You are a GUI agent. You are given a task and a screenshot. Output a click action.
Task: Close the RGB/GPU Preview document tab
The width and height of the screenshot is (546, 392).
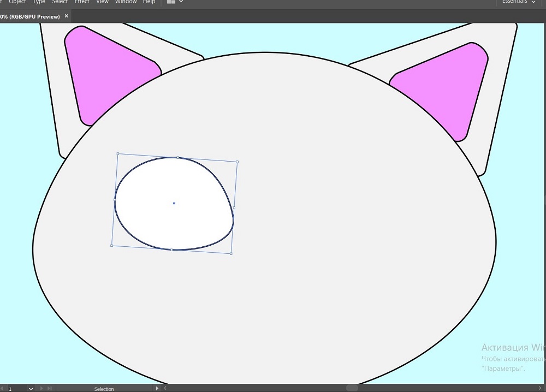coord(67,16)
